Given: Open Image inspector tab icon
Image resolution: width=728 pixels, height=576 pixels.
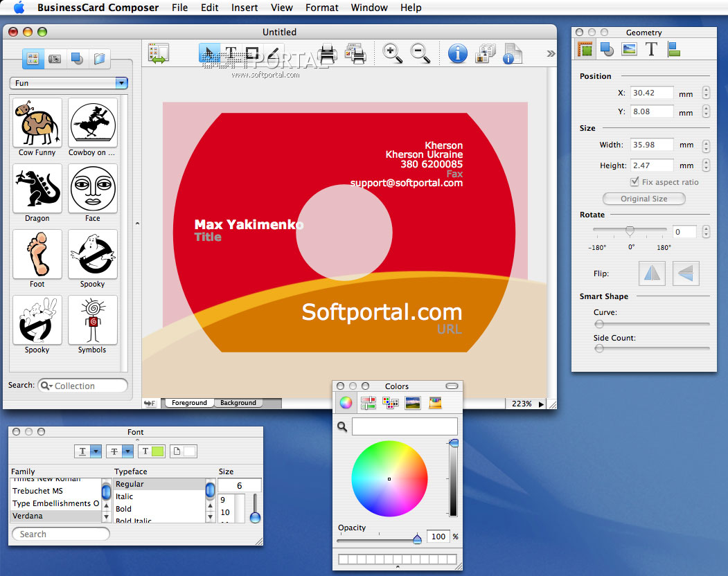Looking at the screenshot, I should (x=629, y=49).
